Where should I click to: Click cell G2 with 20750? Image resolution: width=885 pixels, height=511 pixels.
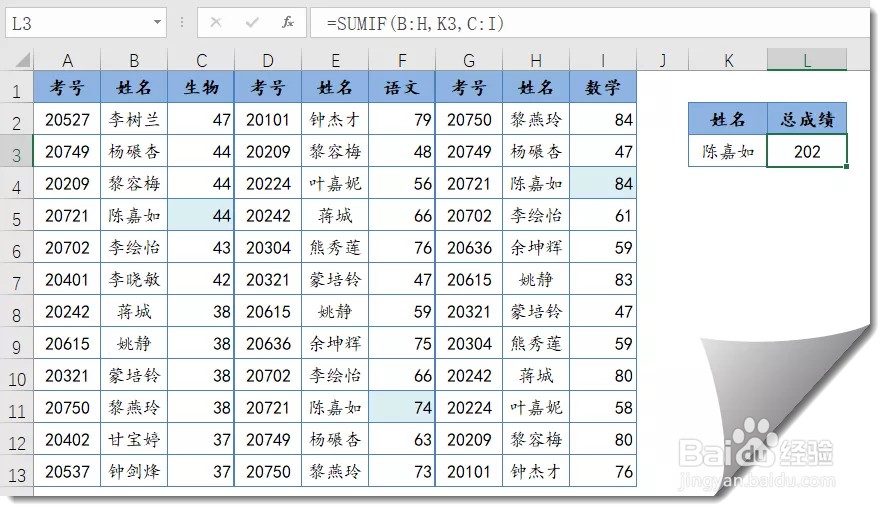pos(469,119)
